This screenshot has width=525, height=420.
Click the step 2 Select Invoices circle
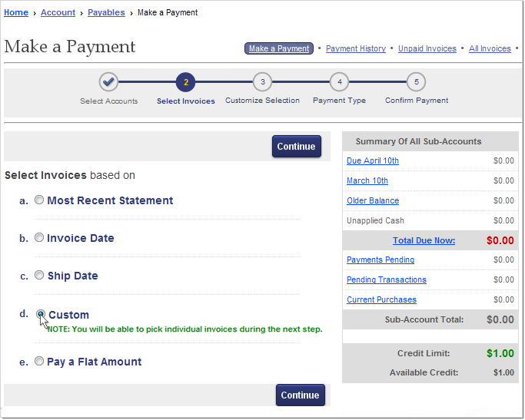(185, 82)
